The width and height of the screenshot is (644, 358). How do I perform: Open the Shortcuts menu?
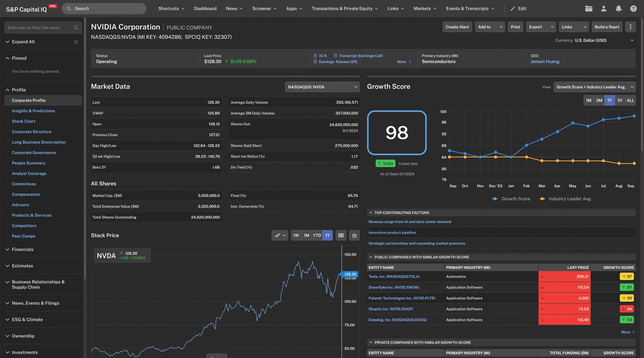(x=171, y=9)
